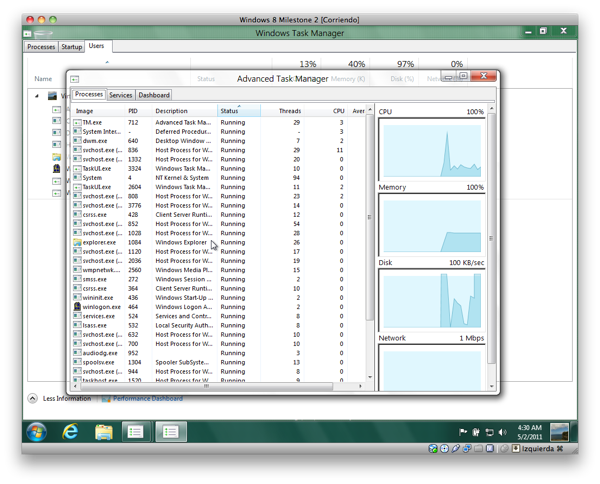Click the network tray icon
This screenshot has height=484, width=600.
[x=489, y=432]
